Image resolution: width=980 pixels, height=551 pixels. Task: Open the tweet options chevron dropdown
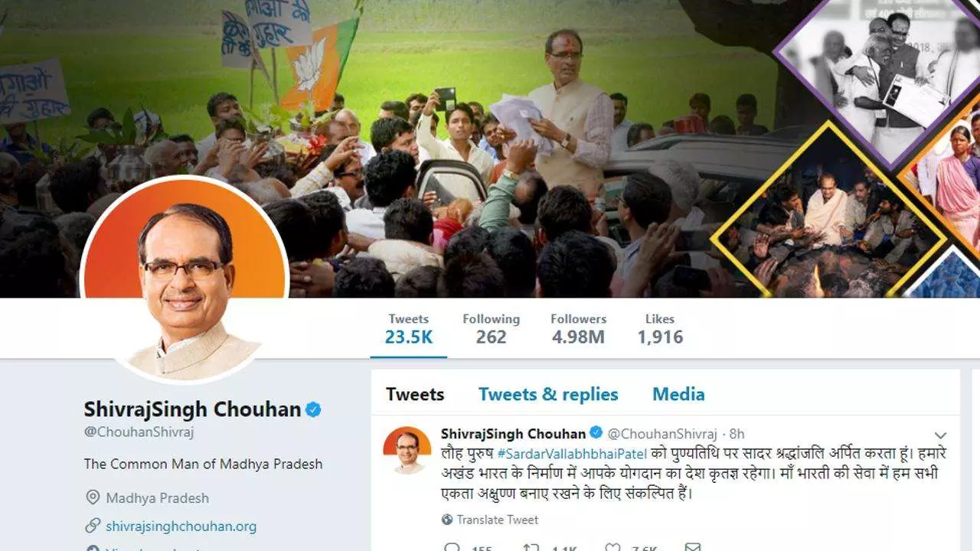coord(941,435)
